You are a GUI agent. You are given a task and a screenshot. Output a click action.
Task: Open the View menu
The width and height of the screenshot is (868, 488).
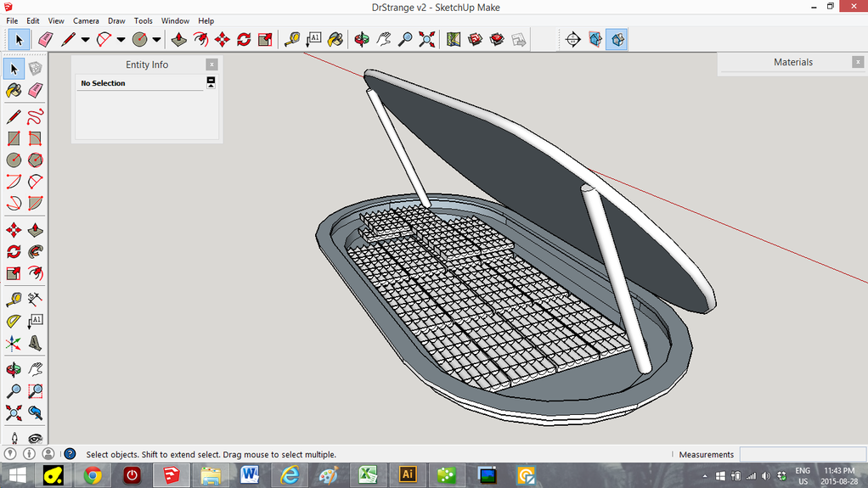[56, 21]
